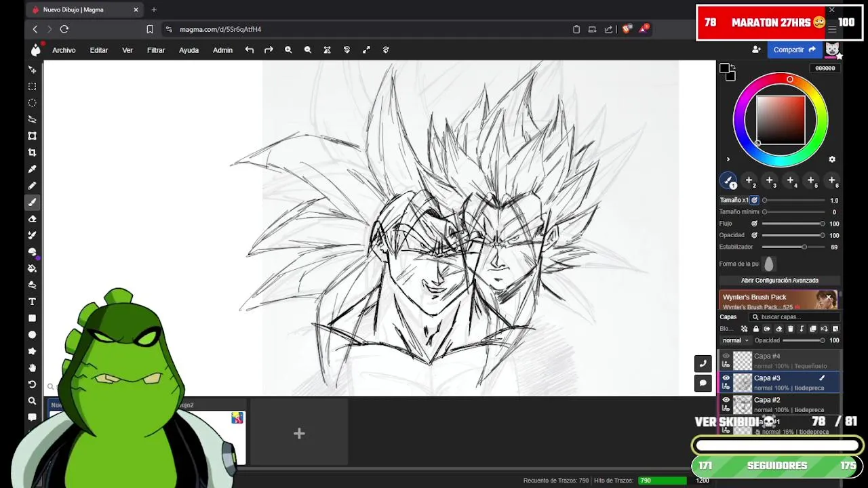
Task: Open the Magma logo home menu
Action: tap(35, 49)
